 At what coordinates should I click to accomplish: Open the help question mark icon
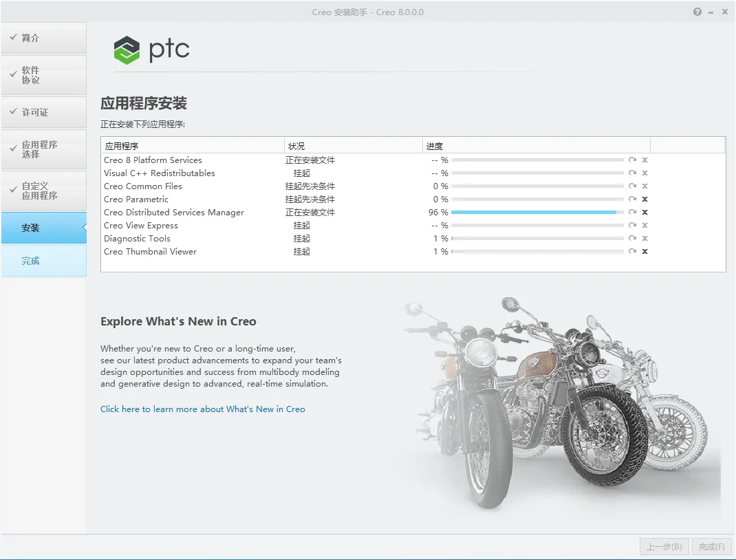point(697,12)
